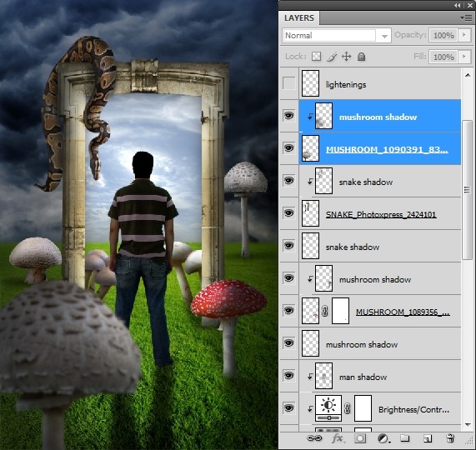The height and width of the screenshot is (450, 476).
Task: Hide the man shadow layer
Action: coord(288,376)
